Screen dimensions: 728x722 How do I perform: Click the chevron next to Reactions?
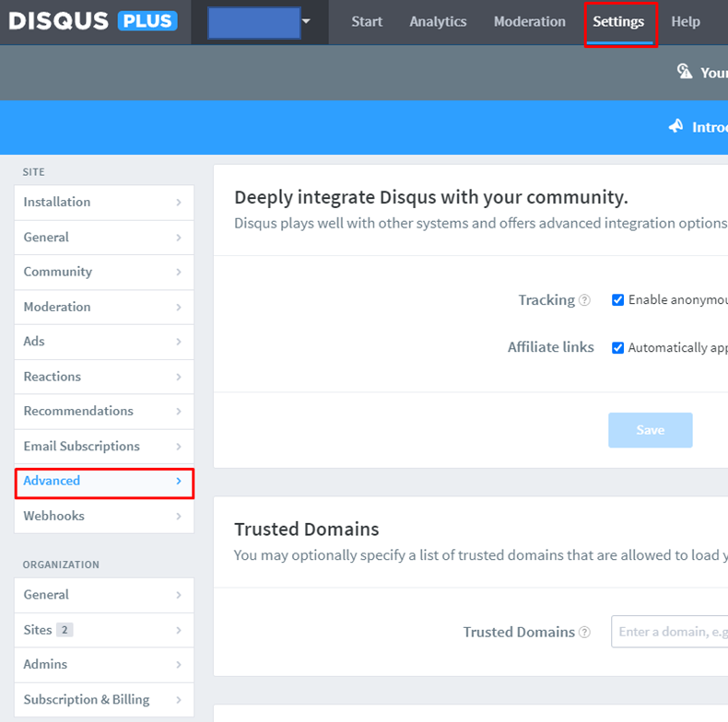click(179, 377)
